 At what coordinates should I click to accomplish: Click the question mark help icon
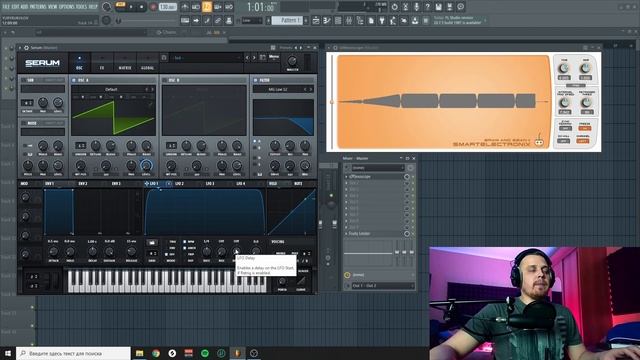click(427, 7)
